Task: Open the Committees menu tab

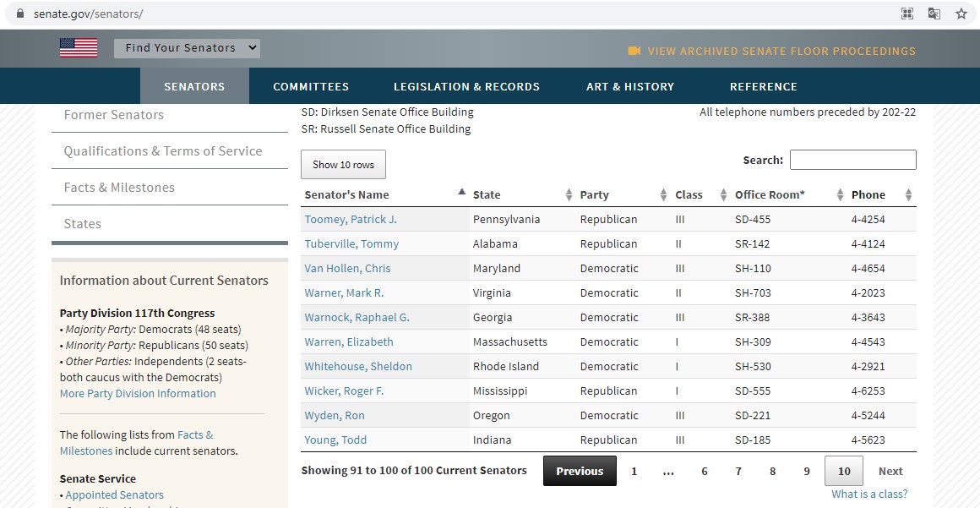Action: pyautogui.click(x=311, y=86)
